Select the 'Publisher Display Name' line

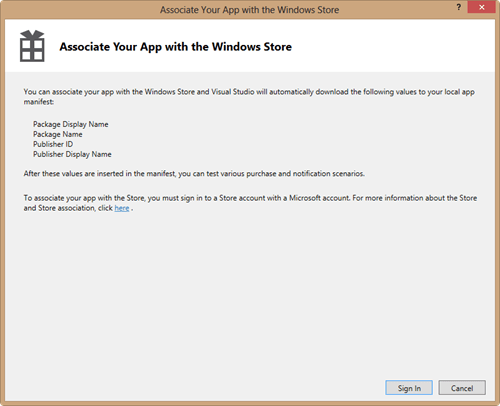tap(72, 154)
